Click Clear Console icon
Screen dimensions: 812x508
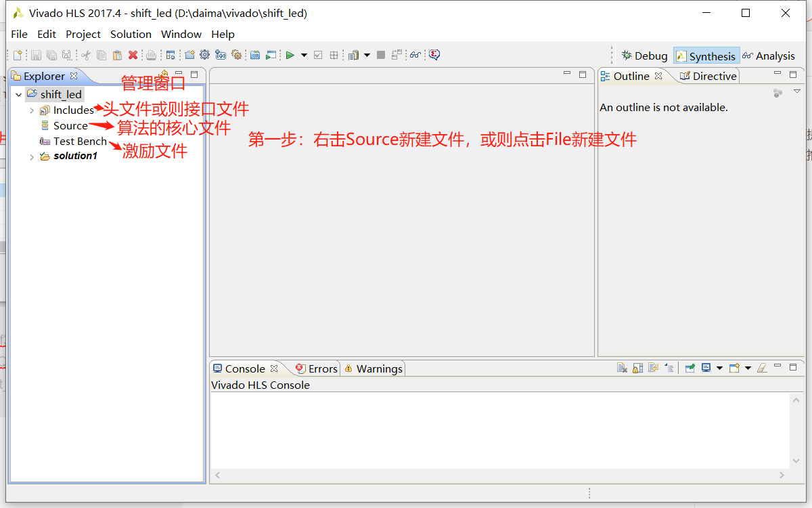[x=622, y=368]
